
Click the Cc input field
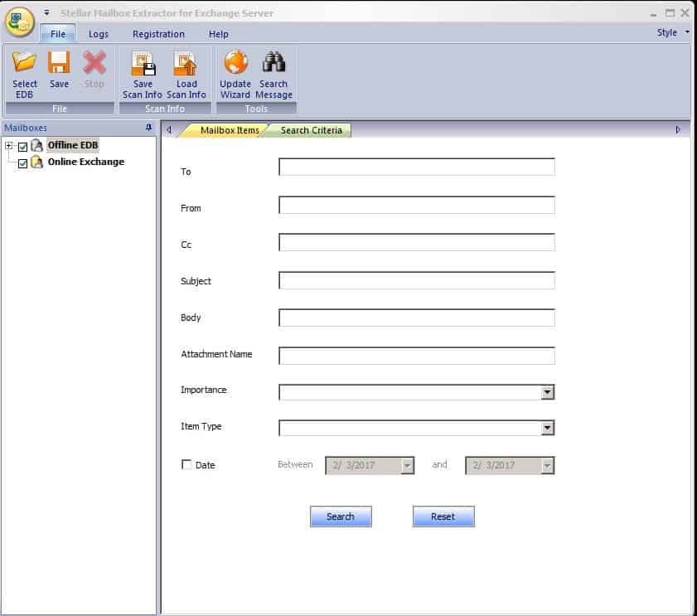(417, 242)
